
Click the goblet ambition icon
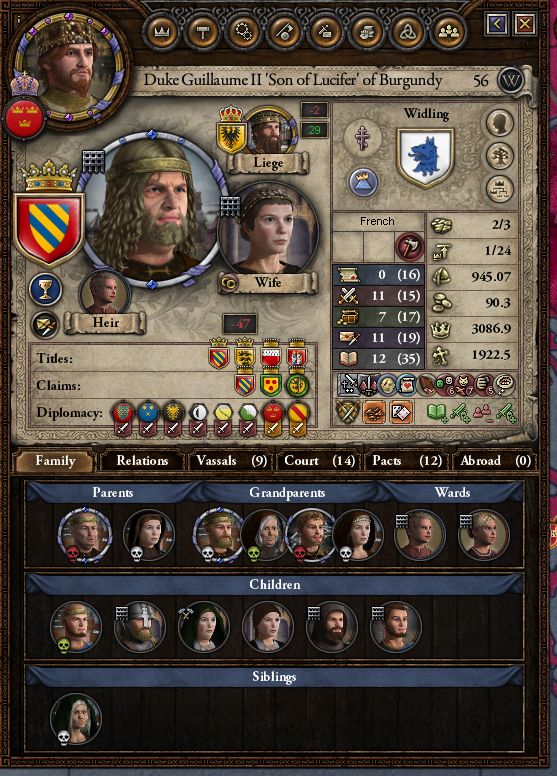pyautogui.click(x=45, y=289)
